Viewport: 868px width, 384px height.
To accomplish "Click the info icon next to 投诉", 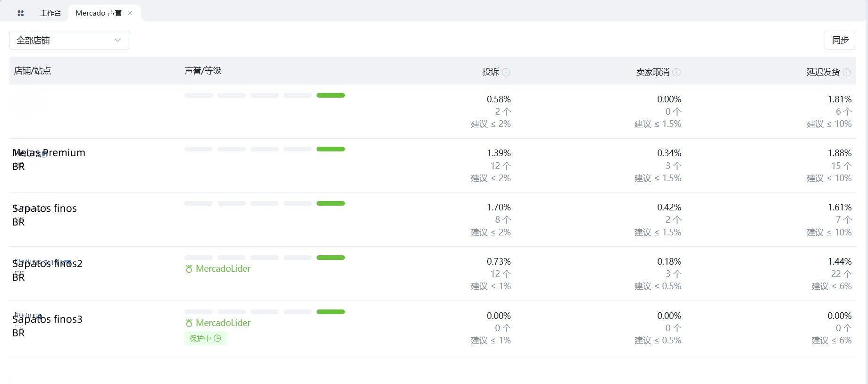I will point(506,72).
